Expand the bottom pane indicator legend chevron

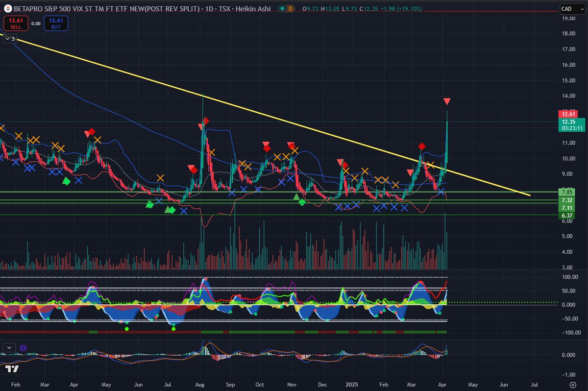click(x=9, y=347)
